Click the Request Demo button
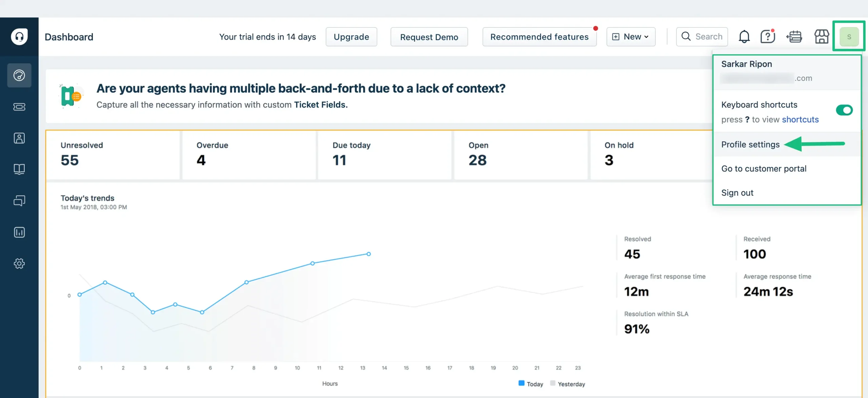 tap(429, 37)
